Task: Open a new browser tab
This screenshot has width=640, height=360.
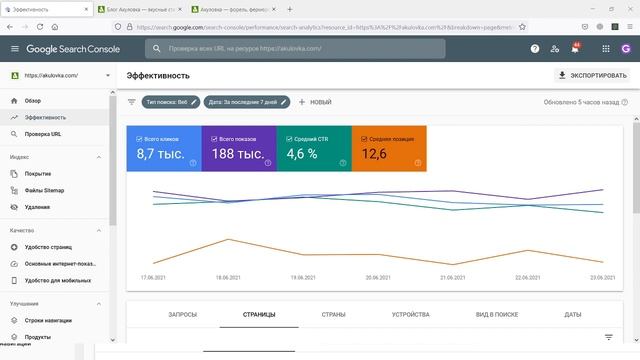Action: click(x=289, y=9)
